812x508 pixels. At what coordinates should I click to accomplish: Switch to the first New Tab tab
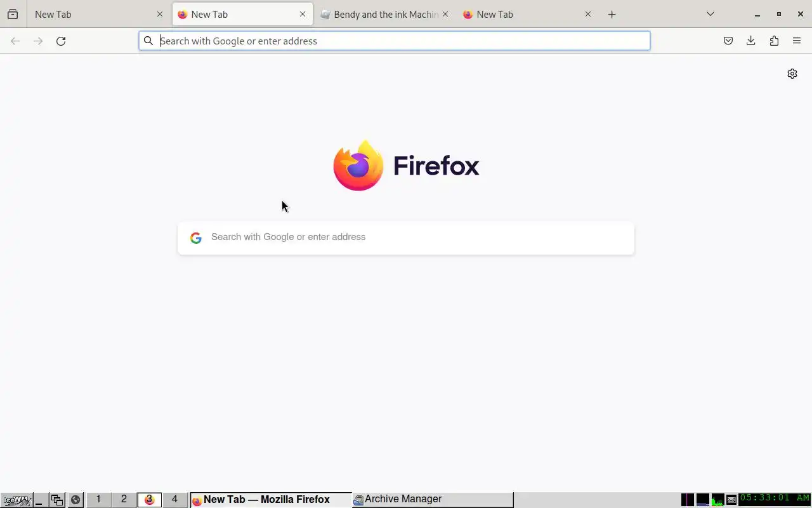pyautogui.click(x=98, y=14)
